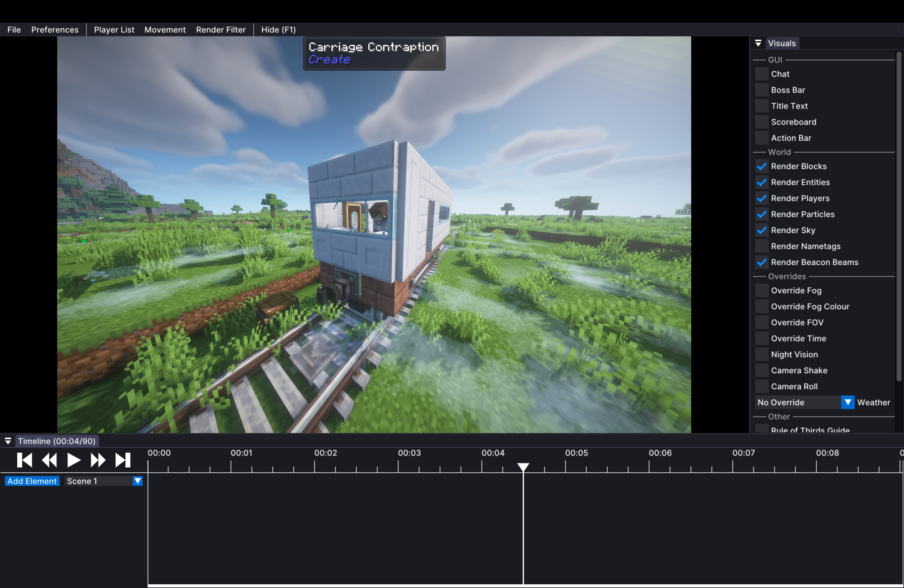904x588 pixels.
Task: Uncheck Render Players
Action: tap(762, 198)
